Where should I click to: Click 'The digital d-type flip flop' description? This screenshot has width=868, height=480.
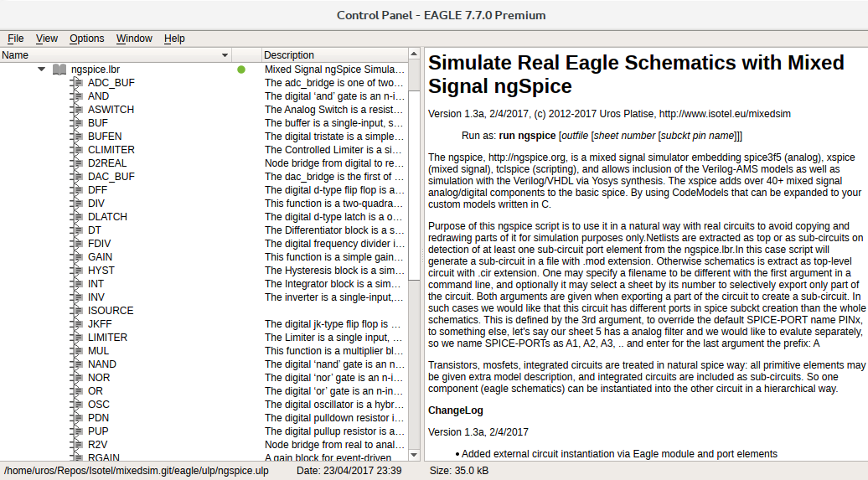click(x=334, y=190)
